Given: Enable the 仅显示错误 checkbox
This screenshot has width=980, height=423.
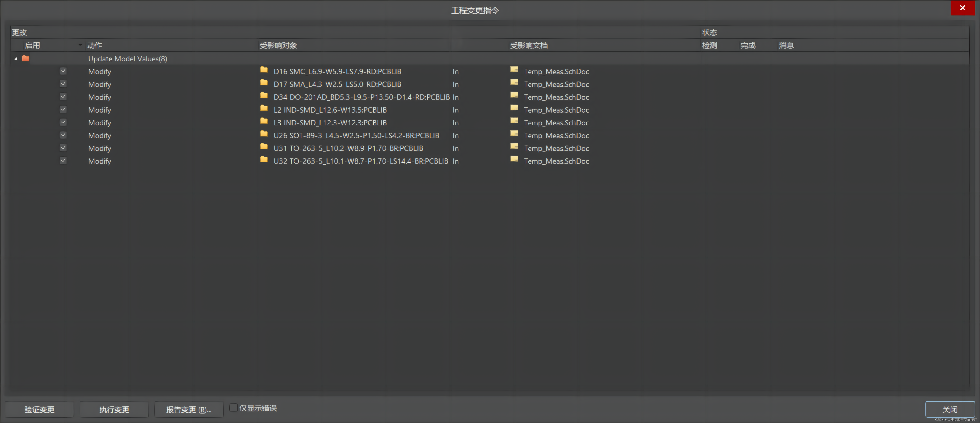Looking at the screenshot, I should pyautogui.click(x=234, y=408).
